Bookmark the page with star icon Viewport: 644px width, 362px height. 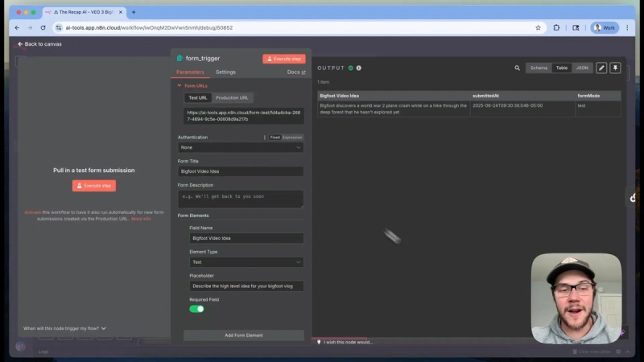point(538,28)
